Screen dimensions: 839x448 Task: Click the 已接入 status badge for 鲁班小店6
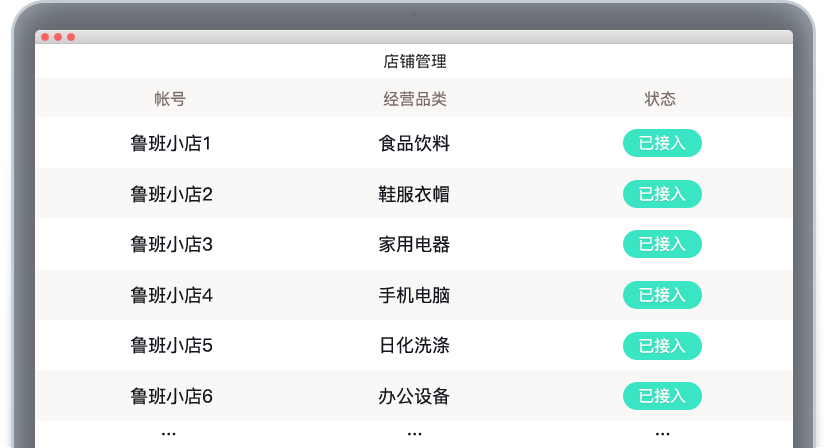(662, 396)
